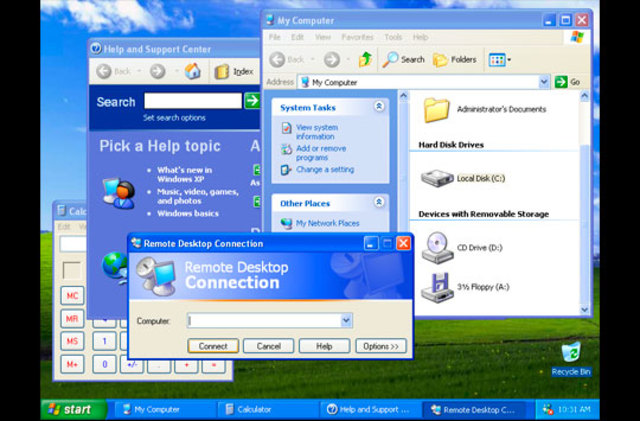Screen dimensions: 640x421
Task: Click View system information link
Action: click(317, 132)
